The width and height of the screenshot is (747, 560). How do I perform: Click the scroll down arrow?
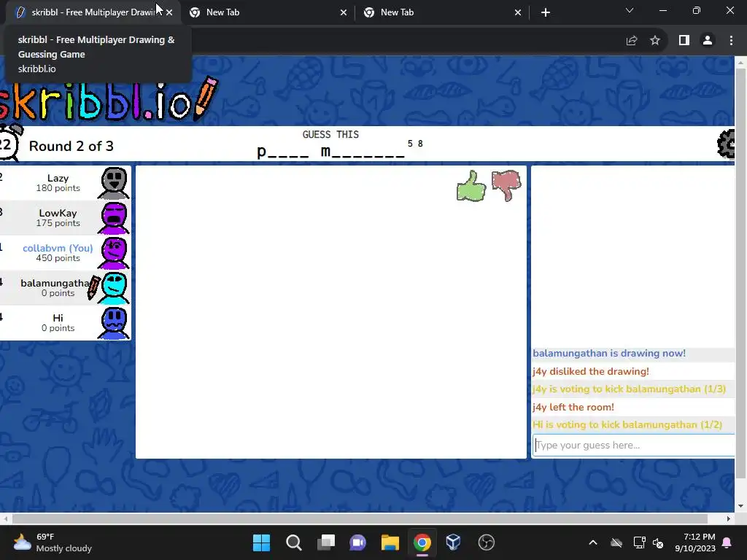click(x=741, y=506)
